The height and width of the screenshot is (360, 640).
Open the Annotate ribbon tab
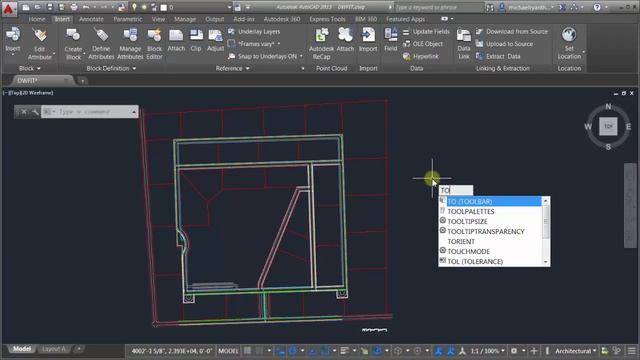click(x=91, y=19)
